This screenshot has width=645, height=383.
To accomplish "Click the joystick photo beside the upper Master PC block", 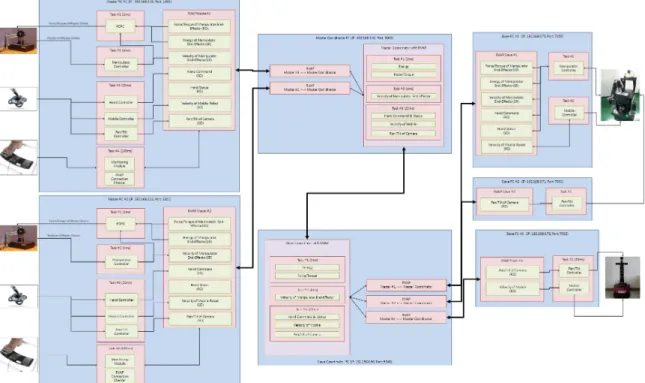I will (x=18, y=99).
